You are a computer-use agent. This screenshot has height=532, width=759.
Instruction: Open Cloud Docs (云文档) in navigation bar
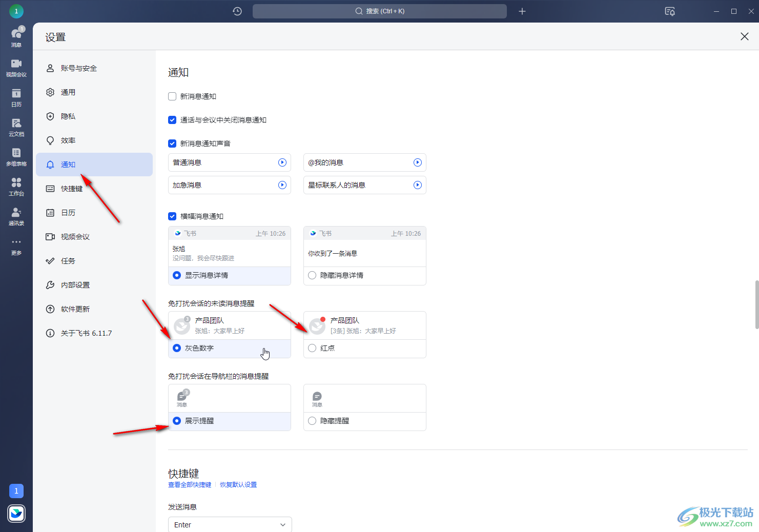(x=16, y=127)
